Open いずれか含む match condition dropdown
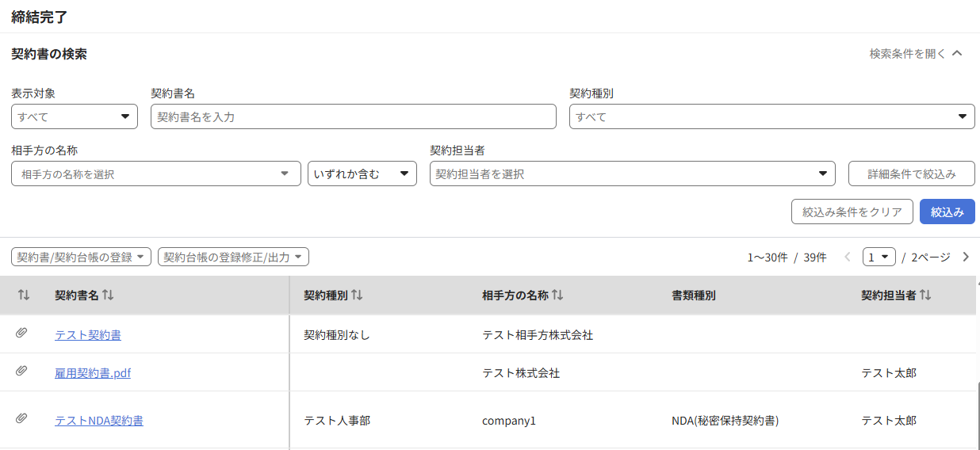 [362, 174]
